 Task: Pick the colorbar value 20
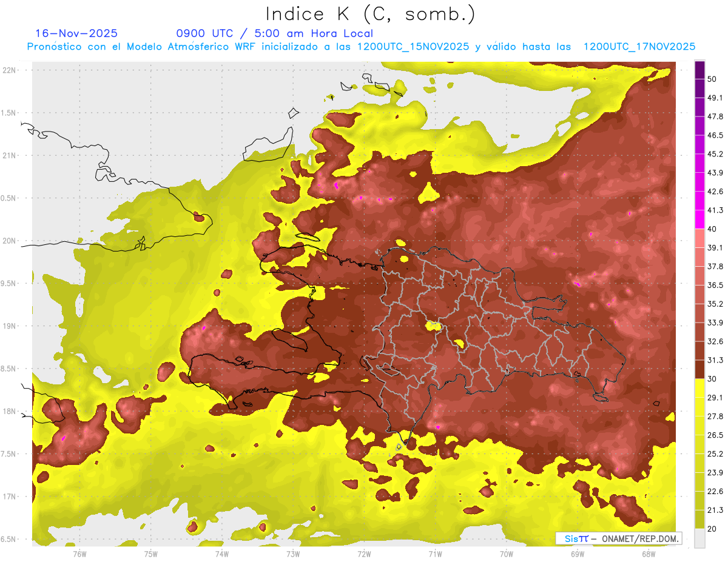pyautogui.click(x=712, y=529)
